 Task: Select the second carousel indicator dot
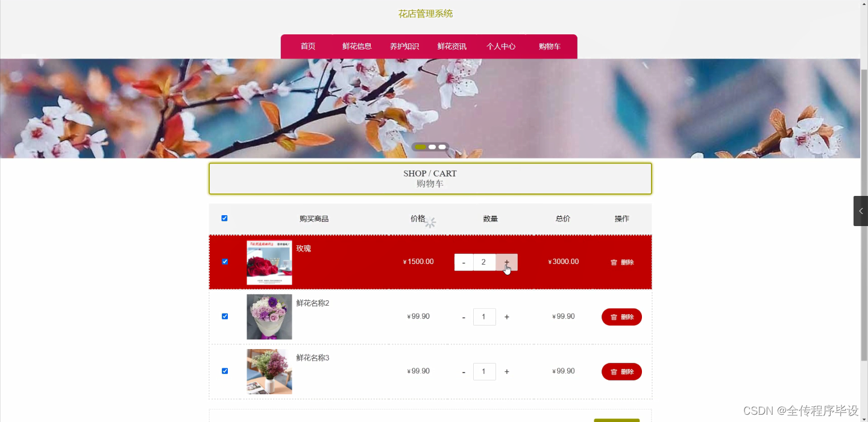coord(431,146)
